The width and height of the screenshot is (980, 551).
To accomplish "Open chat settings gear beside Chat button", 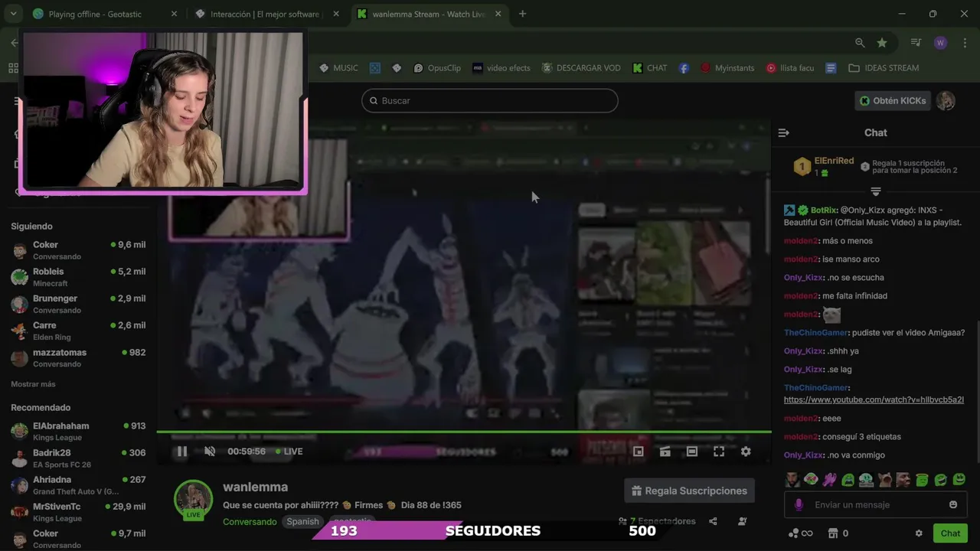I will click(x=919, y=533).
